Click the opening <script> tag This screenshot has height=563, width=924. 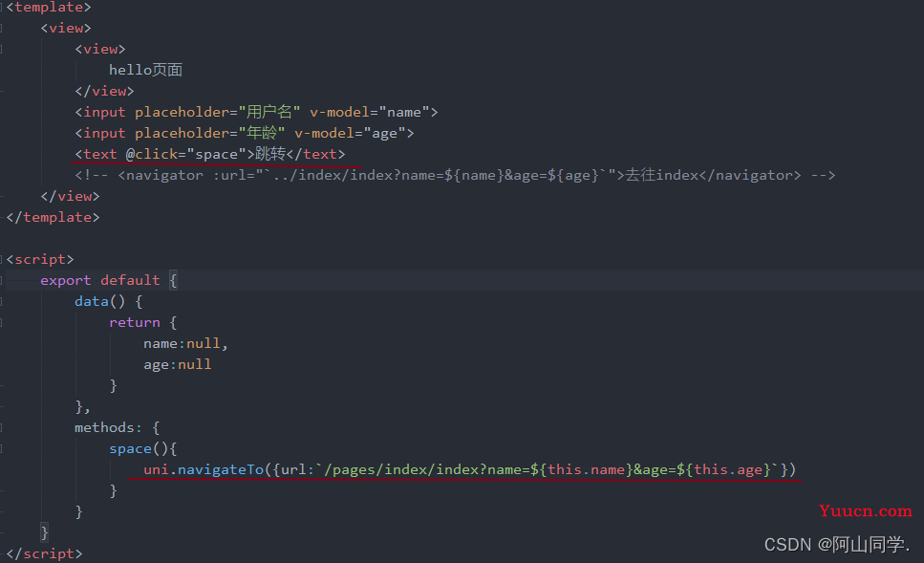tap(40, 259)
